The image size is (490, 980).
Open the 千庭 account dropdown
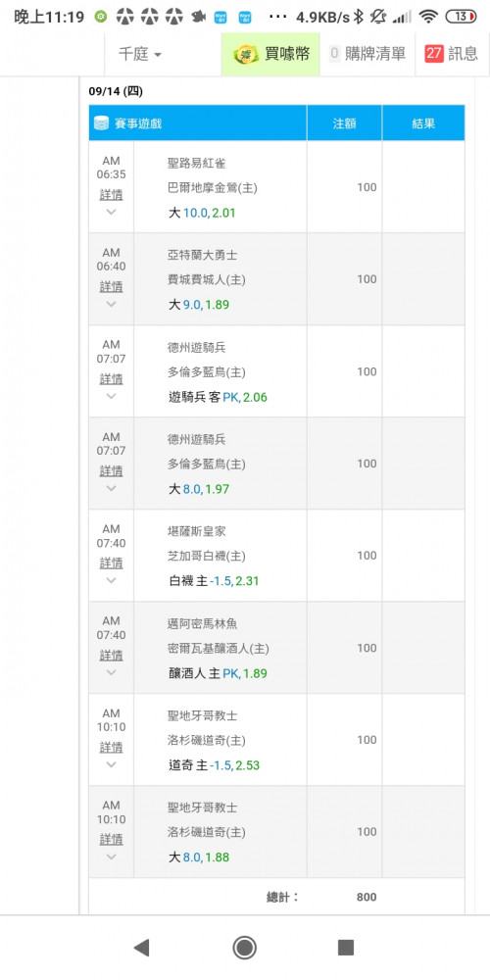pyautogui.click(x=140, y=54)
